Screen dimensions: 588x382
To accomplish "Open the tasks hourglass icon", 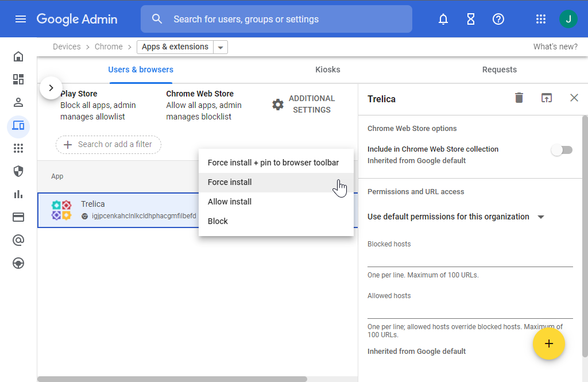I will [471, 19].
